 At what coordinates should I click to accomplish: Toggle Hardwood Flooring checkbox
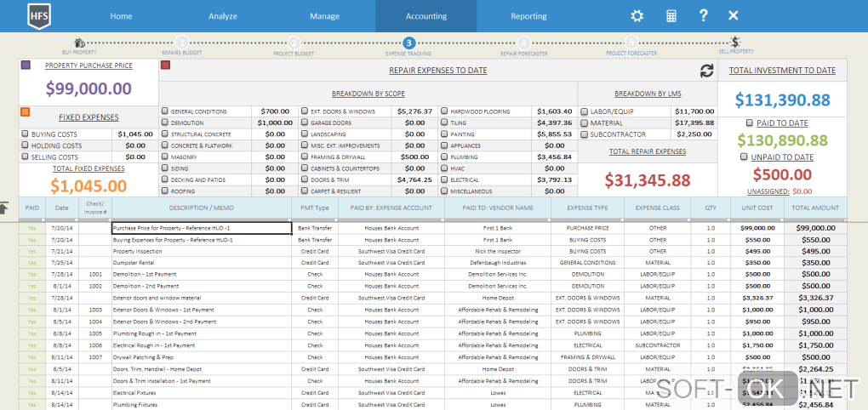click(x=444, y=111)
